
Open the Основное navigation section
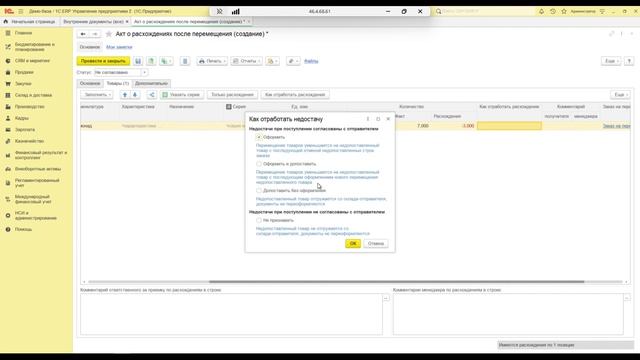pos(89,47)
